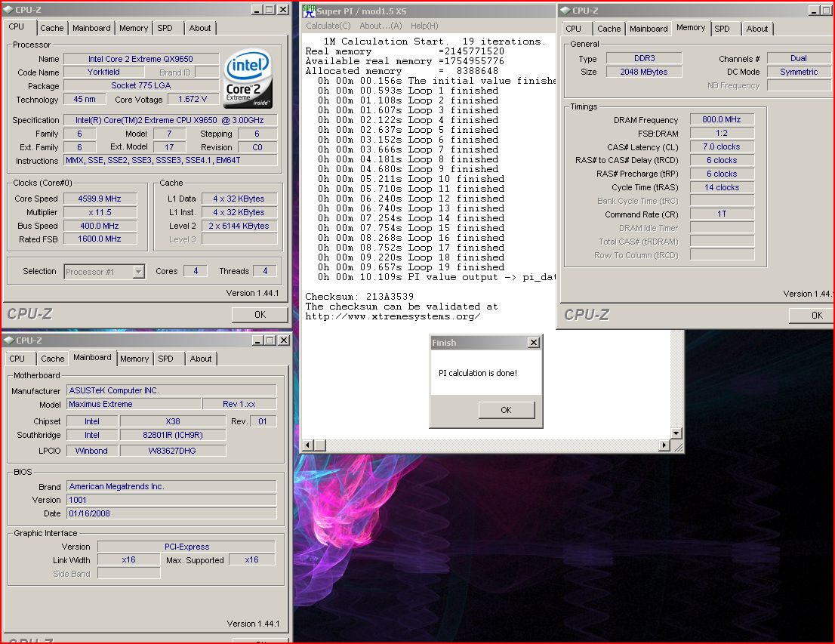The width and height of the screenshot is (835, 644).
Task: Click the memory Type value DDR3
Action: (x=644, y=59)
